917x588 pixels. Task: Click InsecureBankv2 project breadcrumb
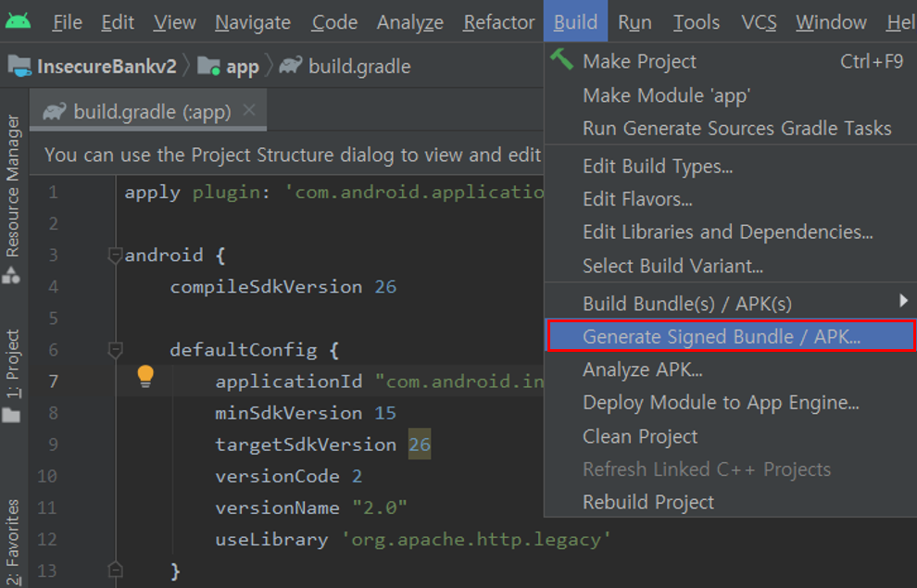click(x=107, y=67)
